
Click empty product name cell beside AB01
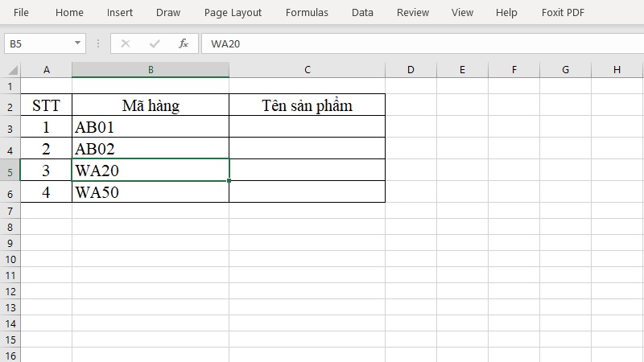[308, 127]
